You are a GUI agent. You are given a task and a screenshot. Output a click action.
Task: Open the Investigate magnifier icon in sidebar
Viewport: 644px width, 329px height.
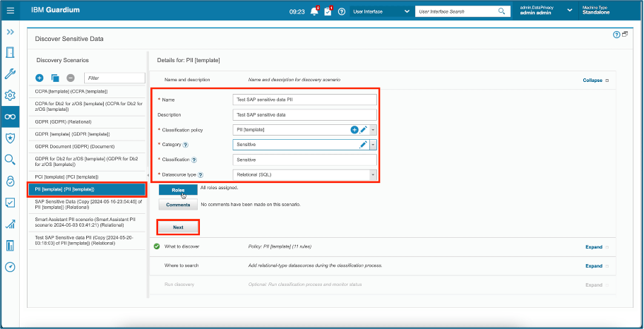(11, 160)
